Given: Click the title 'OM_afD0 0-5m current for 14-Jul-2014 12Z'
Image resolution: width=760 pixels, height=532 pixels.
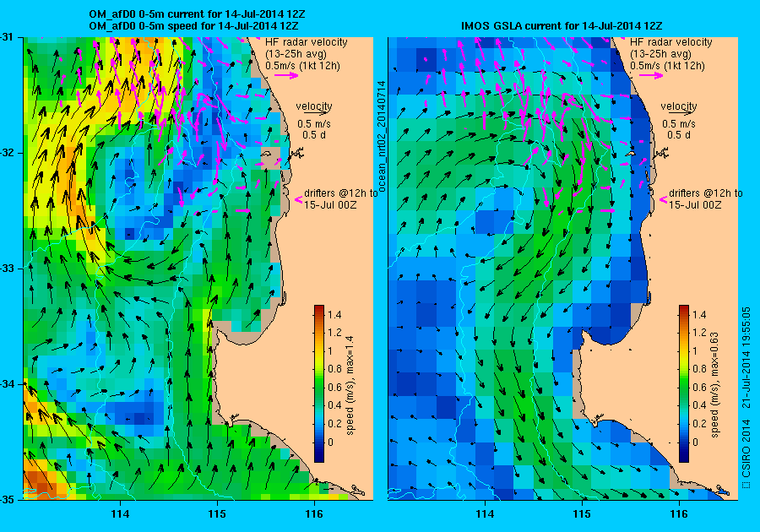Looking at the screenshot, I should pos(197,14).
